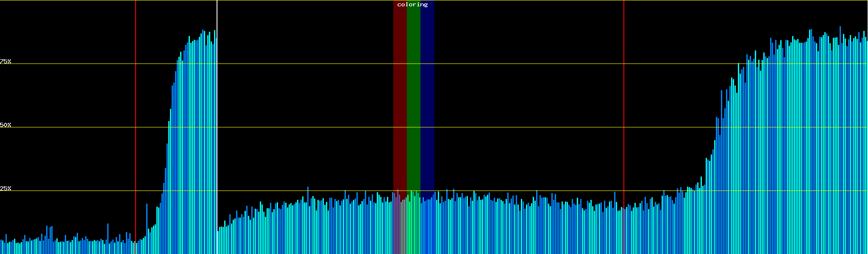Click the "coloring" label at top
Screen dimensions: 868x254
pos(412,5)
